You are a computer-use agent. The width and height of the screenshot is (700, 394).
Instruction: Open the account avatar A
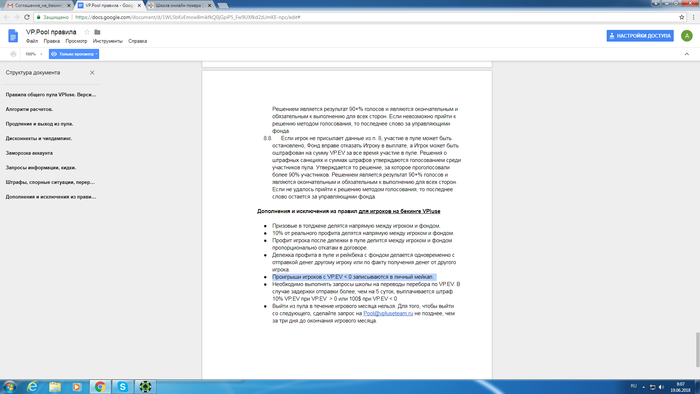coord(687,36)
